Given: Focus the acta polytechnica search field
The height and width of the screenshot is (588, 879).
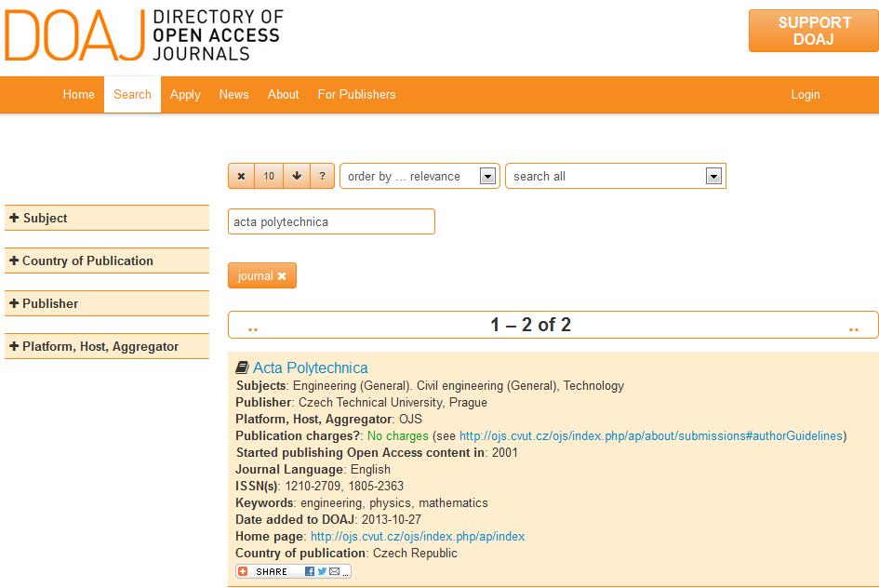Looking at the screenshot, I should tap(331, 221).
